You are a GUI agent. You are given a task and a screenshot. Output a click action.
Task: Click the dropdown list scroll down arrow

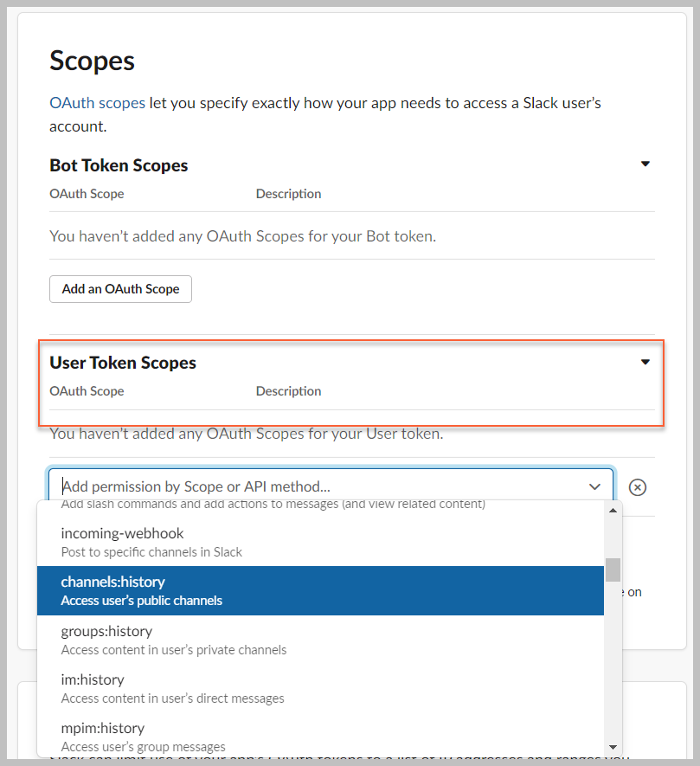[613, 747]
